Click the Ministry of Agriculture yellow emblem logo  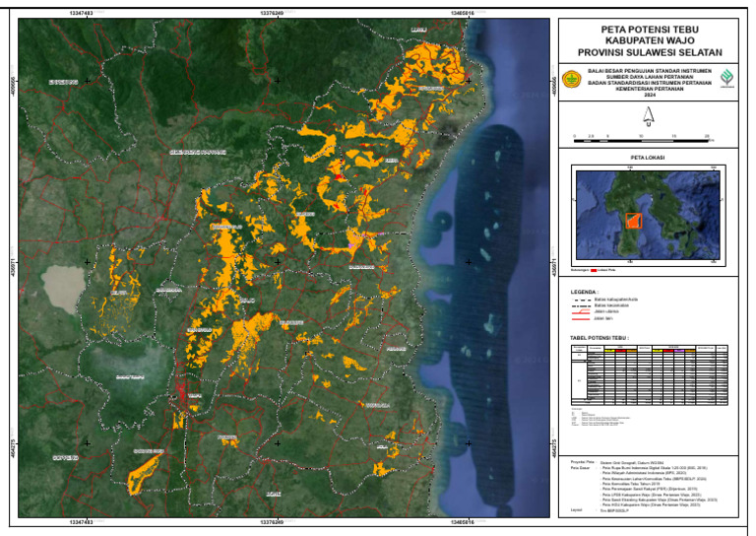coord(572,79)
